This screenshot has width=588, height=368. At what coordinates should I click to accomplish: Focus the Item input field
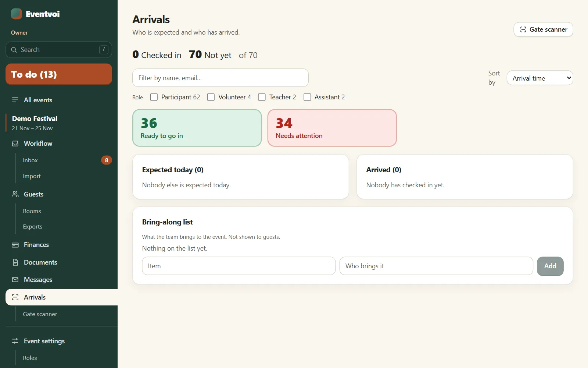tap(239, 266)
